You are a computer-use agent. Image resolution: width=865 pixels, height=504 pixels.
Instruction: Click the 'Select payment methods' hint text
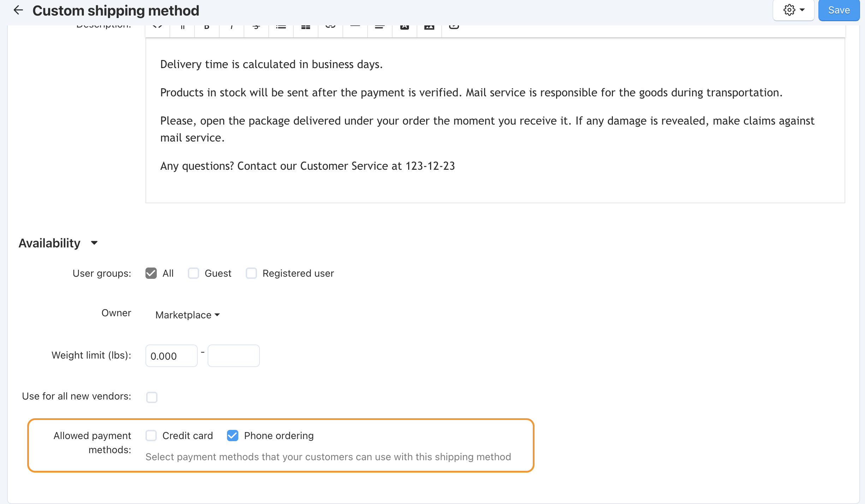[x=328, y=457]
